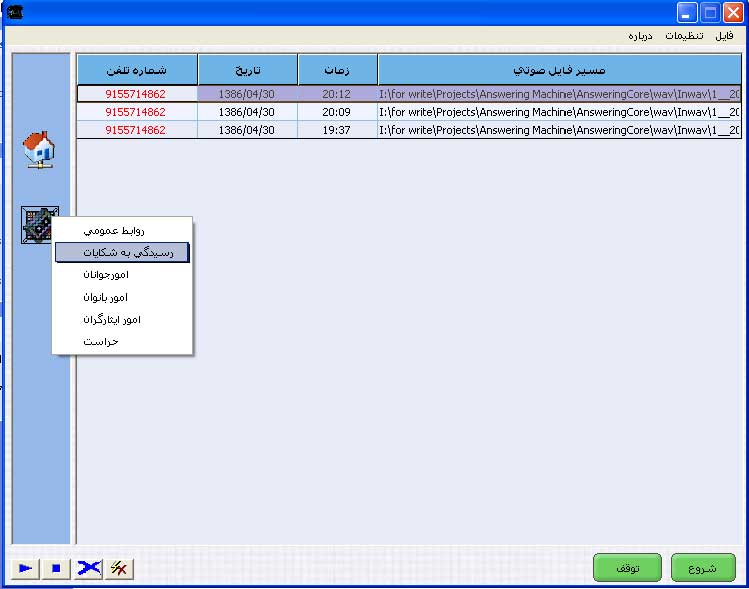Viewport: 749px width, 589px height.
Task: Click the green توقف button
Action: point(627,568)
